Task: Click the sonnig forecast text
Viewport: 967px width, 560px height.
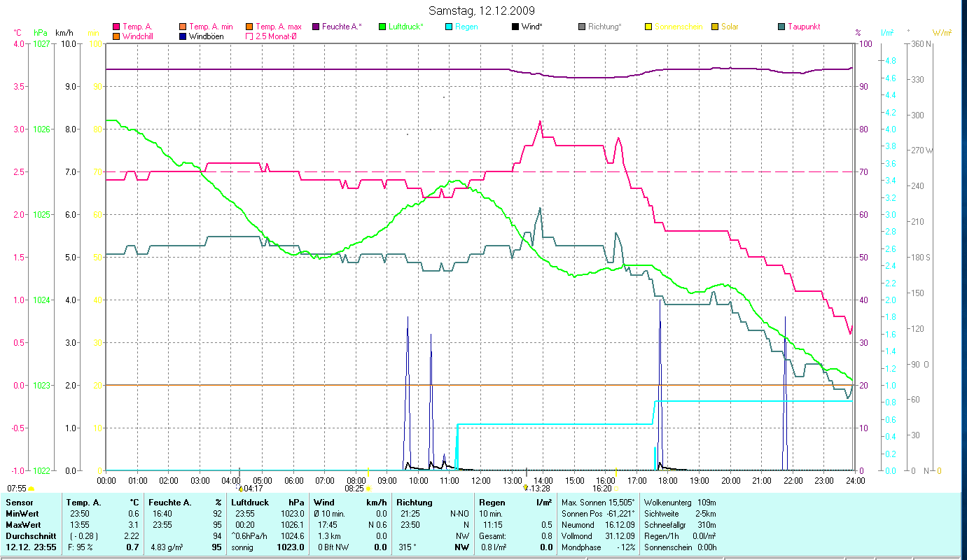Action: [244, 547]
